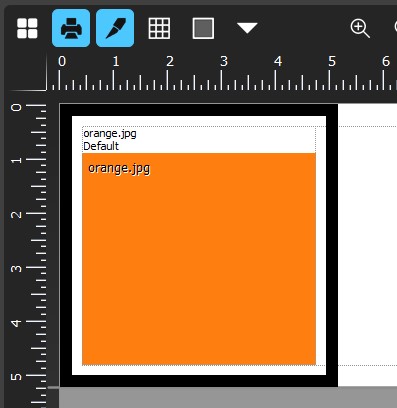This screenshot has height=408, width=397.
Task: Click the empty white page area right of the frame
Action: (x=367, y=245)
